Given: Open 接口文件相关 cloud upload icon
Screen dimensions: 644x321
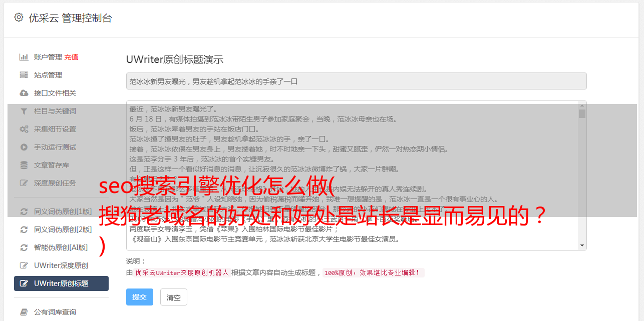Looking at the screenshot, I should pyautogui.click(x=24, y=93).
